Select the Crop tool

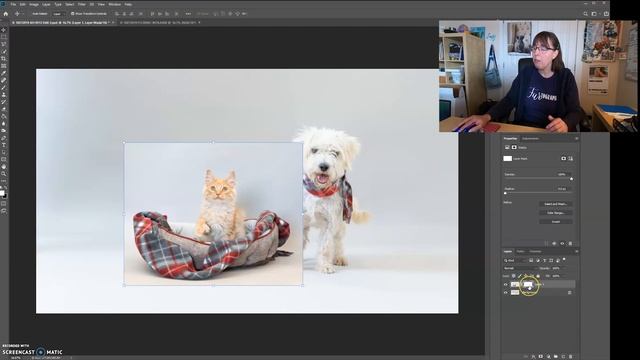coord(4,58)
